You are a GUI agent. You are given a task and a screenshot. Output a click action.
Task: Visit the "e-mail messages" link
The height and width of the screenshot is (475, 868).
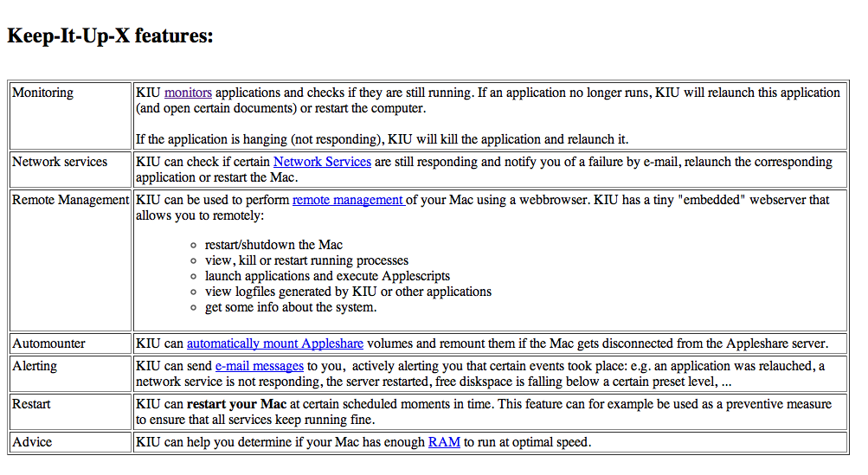260,366
